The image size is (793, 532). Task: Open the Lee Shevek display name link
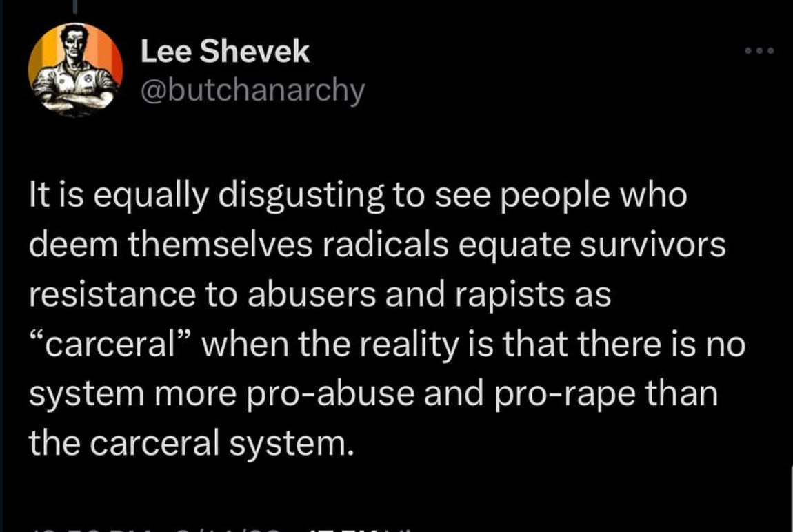pos(225,52)
